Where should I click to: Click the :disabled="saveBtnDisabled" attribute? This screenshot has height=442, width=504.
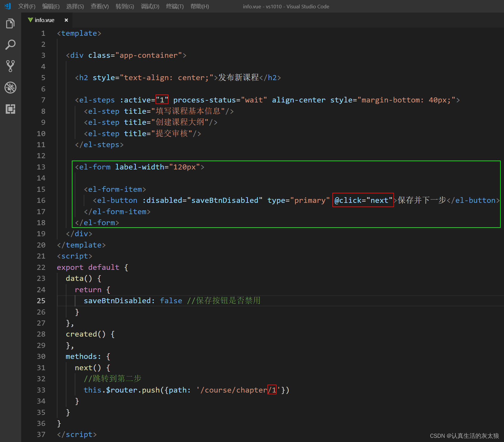click(x=202, y=200)
